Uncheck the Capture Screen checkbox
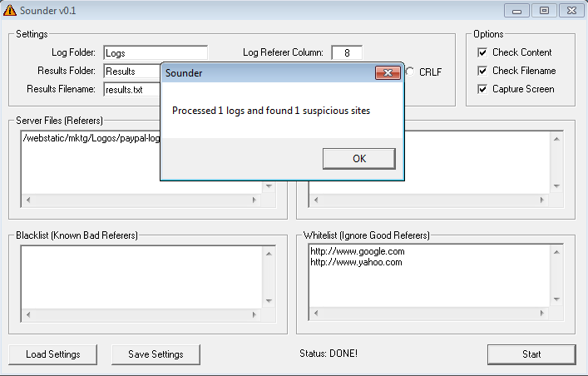Image resolution: width=588 pixels, height=376 pixels. coord(482,89)
